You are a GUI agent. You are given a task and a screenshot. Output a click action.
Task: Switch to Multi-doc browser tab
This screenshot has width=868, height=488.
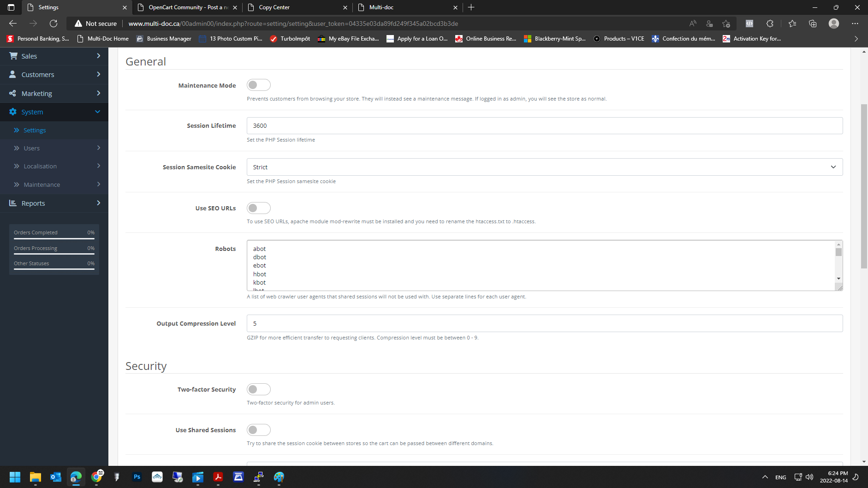pyautogui.click(x=408, y=7)
